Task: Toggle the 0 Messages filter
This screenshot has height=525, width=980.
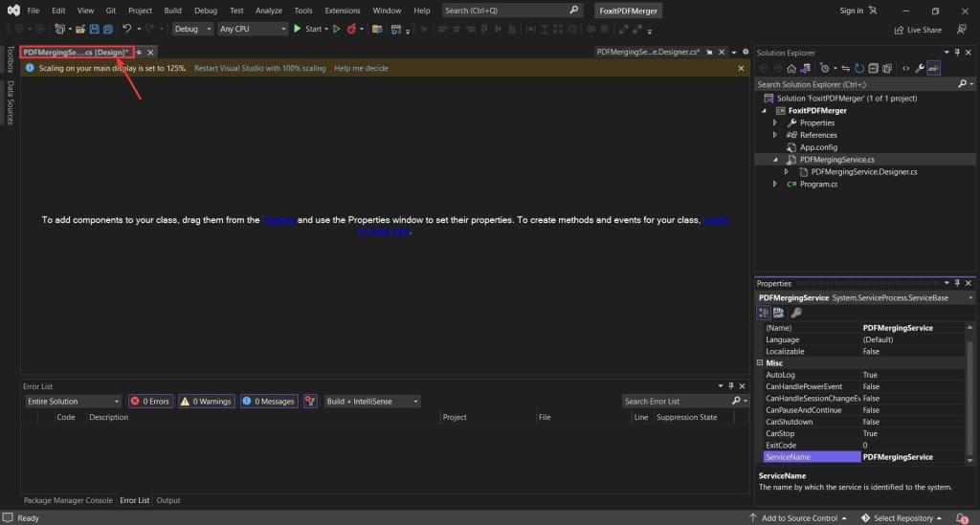Action: [269, 402]
